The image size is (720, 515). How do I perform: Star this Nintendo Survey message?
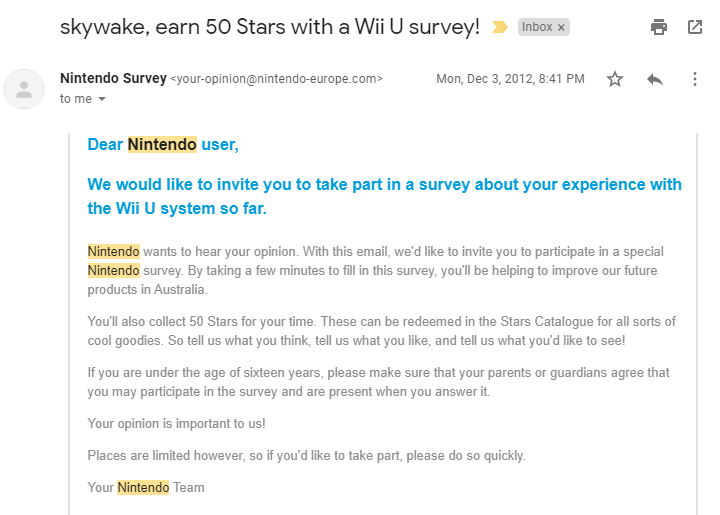coord(615,79)
